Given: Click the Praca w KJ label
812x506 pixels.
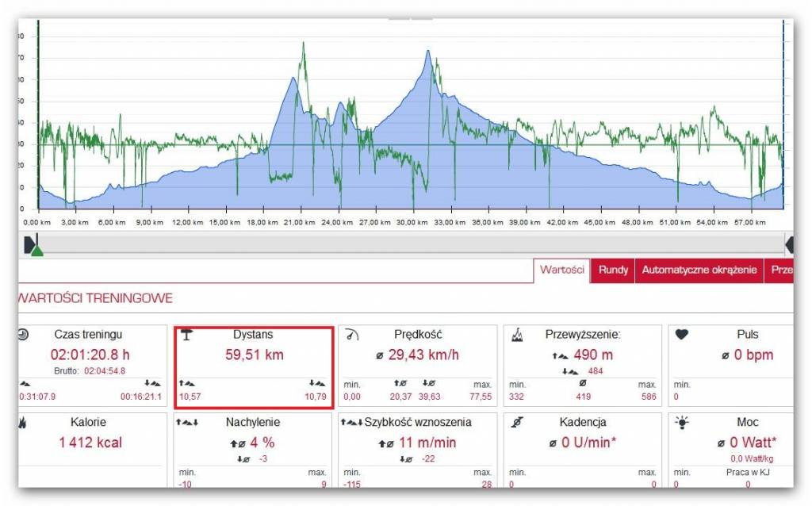Looking at the screenshot, I should 748,473.
